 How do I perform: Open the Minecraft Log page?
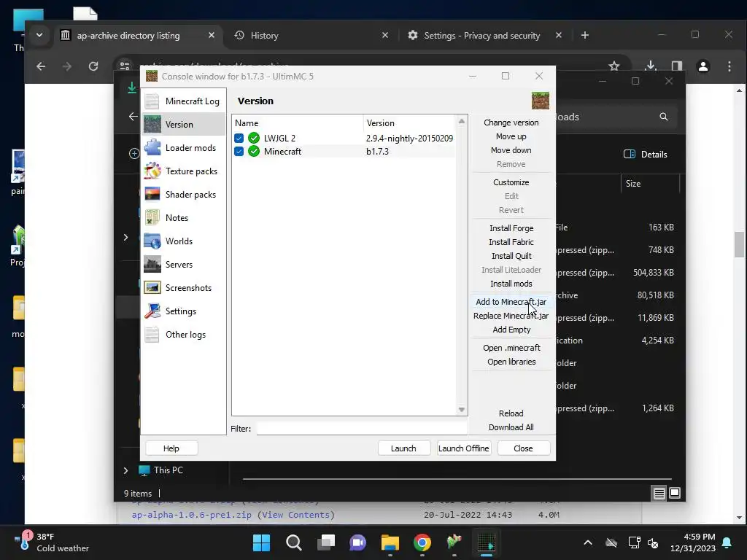pyautogui.click(x=183, y=101)
